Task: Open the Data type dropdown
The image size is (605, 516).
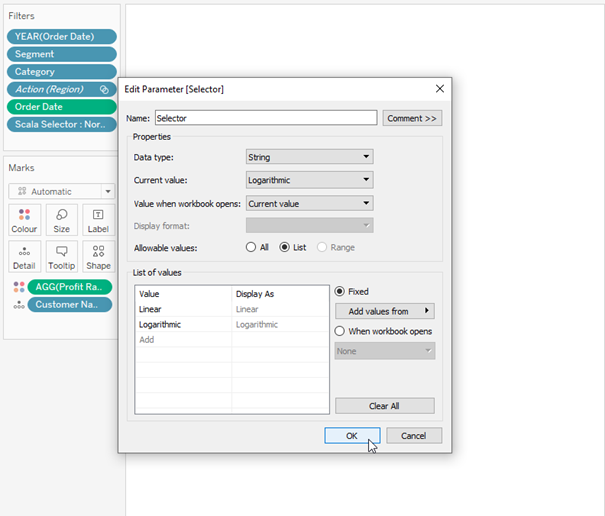Action: coord(309,157)
